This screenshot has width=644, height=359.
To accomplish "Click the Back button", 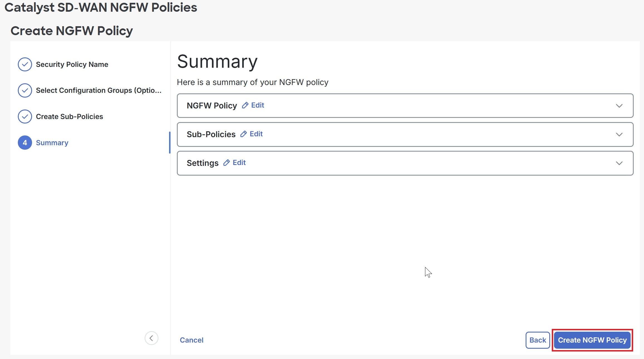I will click(537, 340).
